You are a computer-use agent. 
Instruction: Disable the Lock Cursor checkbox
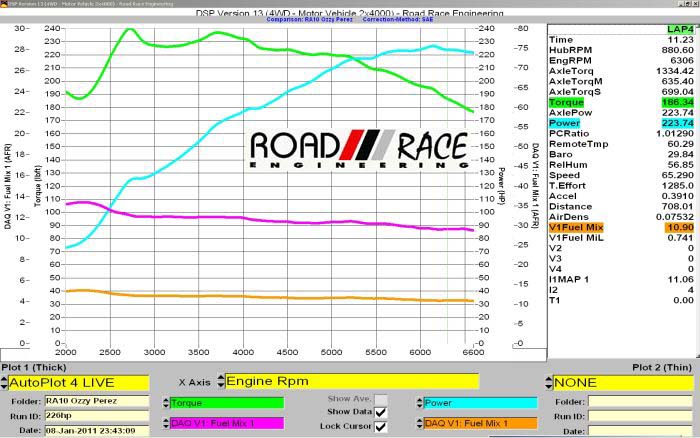pos(380,425)
